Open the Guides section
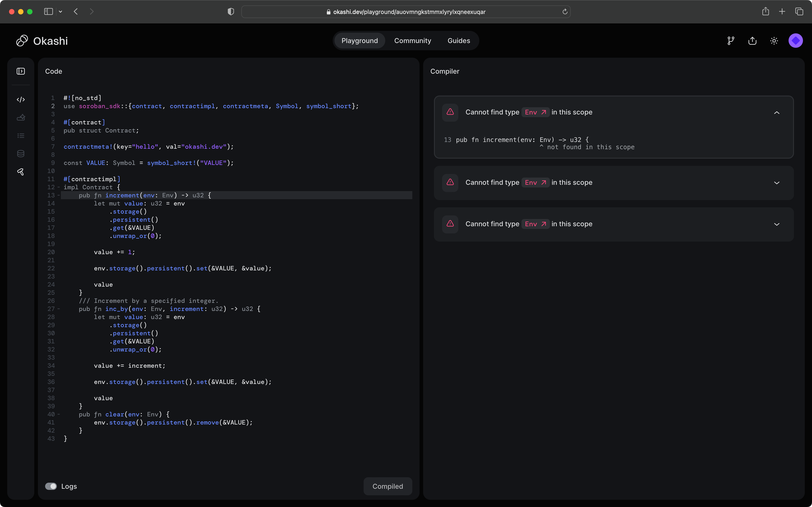The image size is (812, 507). (458, 41)
